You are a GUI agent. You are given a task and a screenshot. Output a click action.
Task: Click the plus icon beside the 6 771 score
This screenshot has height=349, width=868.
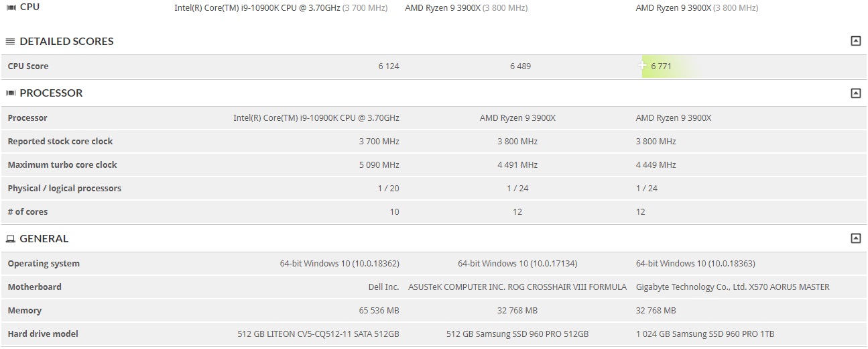[x=642, y=66]
